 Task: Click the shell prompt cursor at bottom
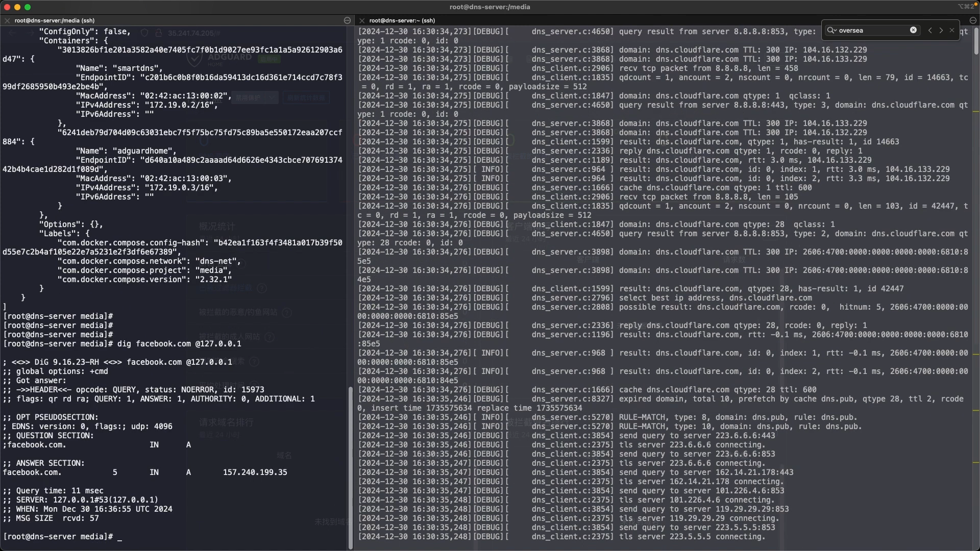click(x=119, y=537)
